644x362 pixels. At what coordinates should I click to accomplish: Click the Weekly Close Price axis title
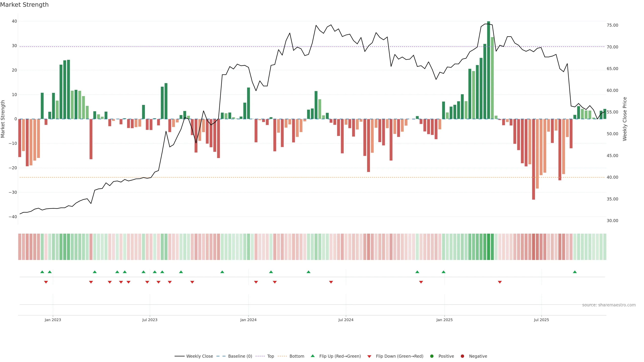tap(625, 119)
